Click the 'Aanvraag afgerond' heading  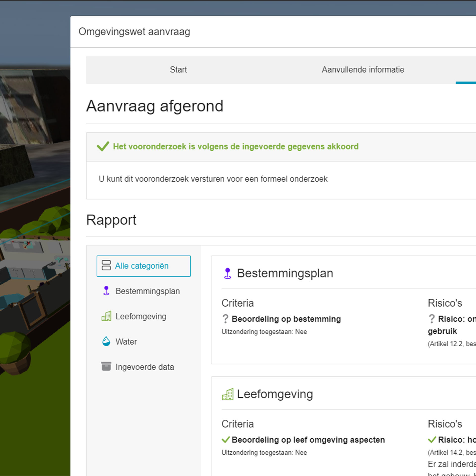coord(155,106)
